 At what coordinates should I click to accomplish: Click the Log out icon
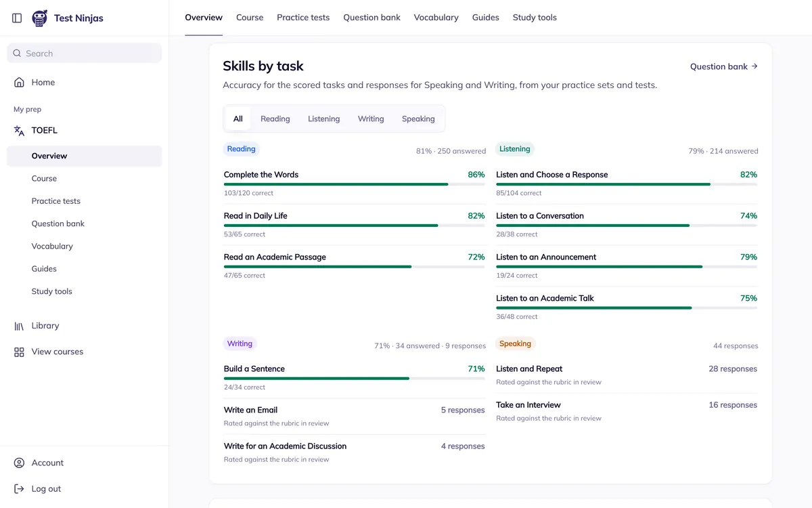click(x=19, y=489)
